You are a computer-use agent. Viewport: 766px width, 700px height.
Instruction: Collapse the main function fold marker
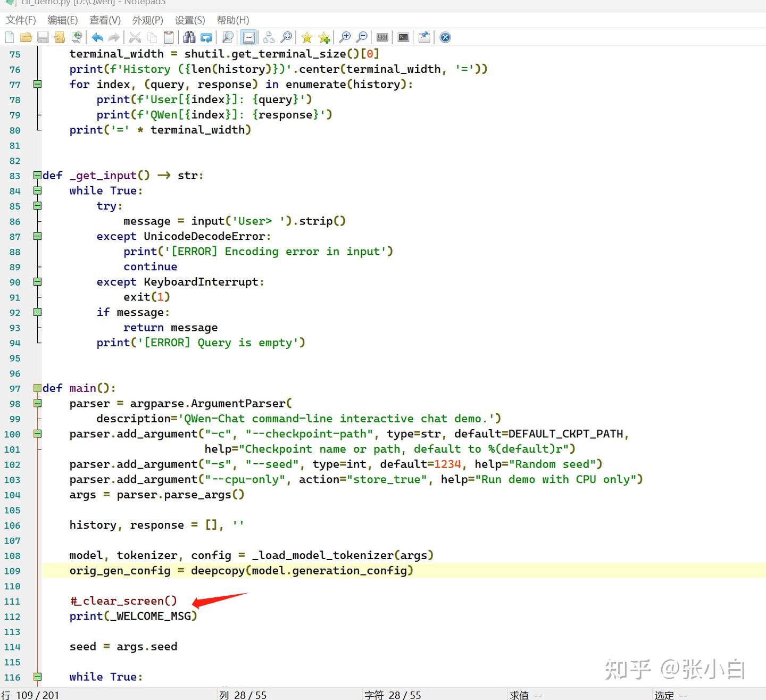point(37,388)
